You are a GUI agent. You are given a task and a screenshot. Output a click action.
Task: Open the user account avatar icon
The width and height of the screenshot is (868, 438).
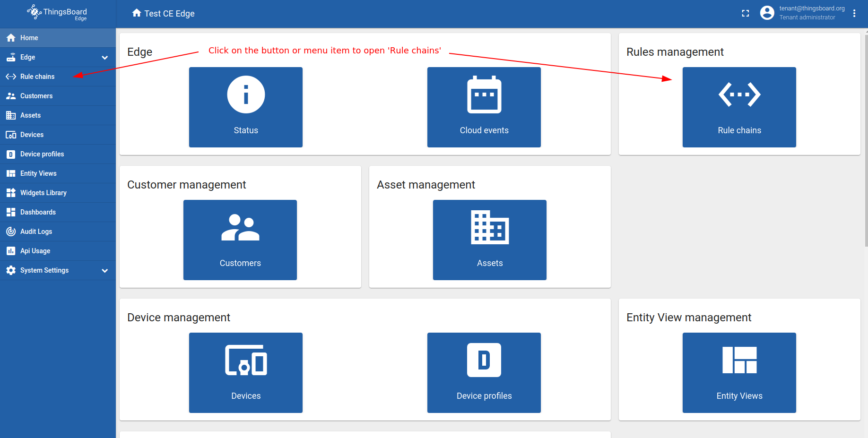click(x=767, y=13)
